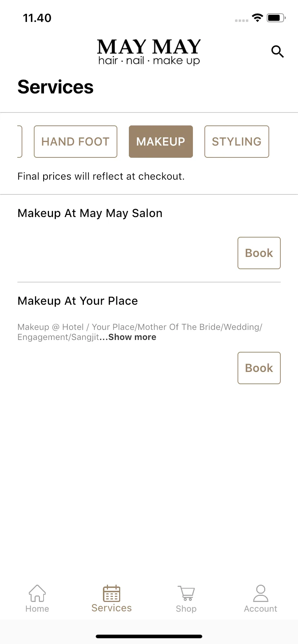This screenshot has width=298, height=644.
Task: Select the MAKEUP category tab
Action: coord(161,142)
